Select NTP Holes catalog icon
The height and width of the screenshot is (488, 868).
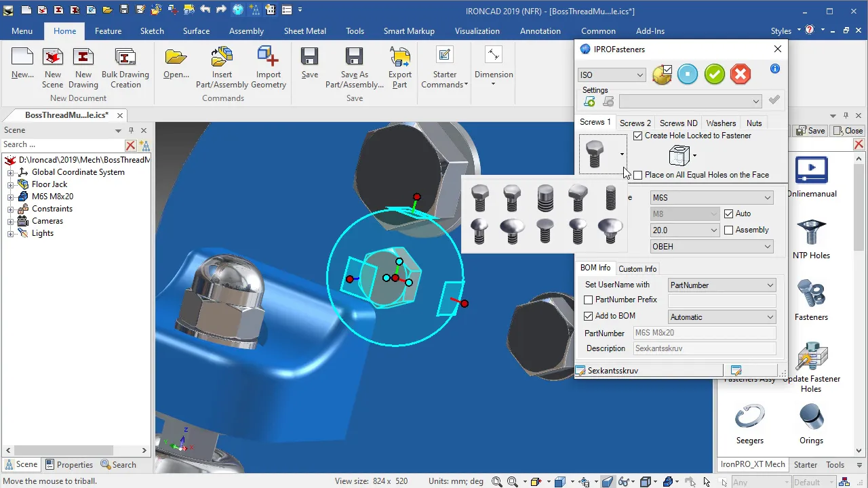click(811, 233)
